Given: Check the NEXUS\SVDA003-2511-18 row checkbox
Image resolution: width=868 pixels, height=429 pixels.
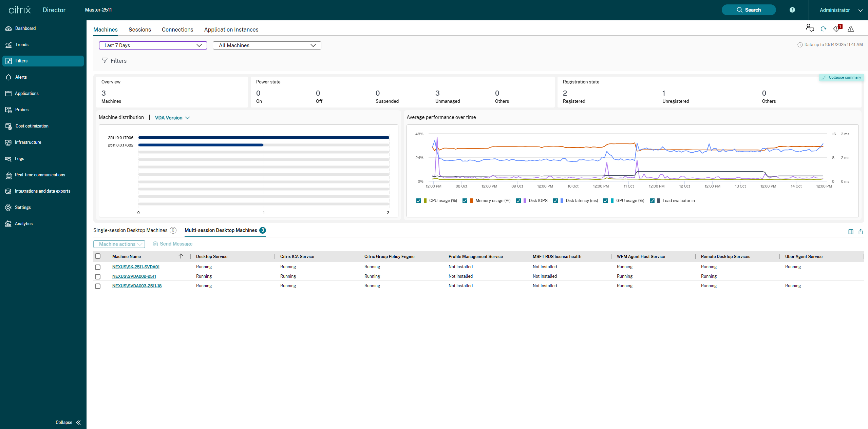Looking at the screenshot, I should [98, 286].
